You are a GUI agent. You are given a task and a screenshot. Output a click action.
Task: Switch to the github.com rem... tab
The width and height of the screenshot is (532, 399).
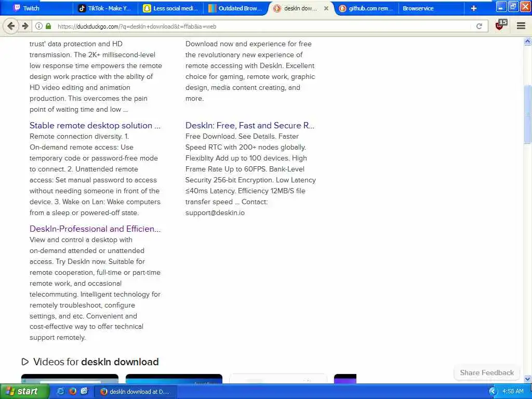tap(366, 8)
